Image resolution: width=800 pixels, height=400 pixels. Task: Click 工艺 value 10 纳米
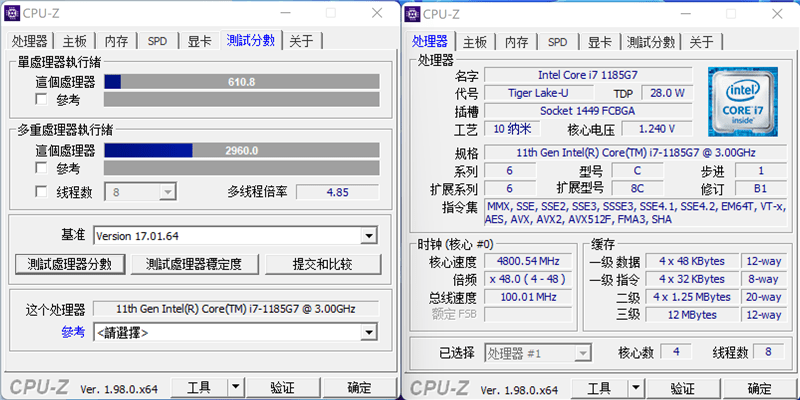click(513, 129)
